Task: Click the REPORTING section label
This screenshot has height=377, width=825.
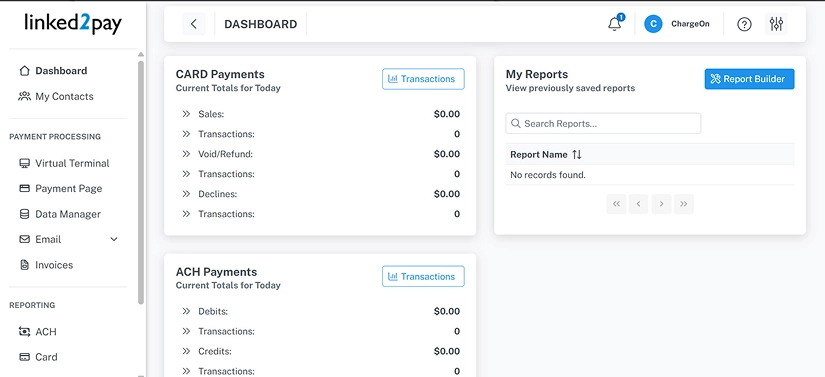Action: coord(32,305)
